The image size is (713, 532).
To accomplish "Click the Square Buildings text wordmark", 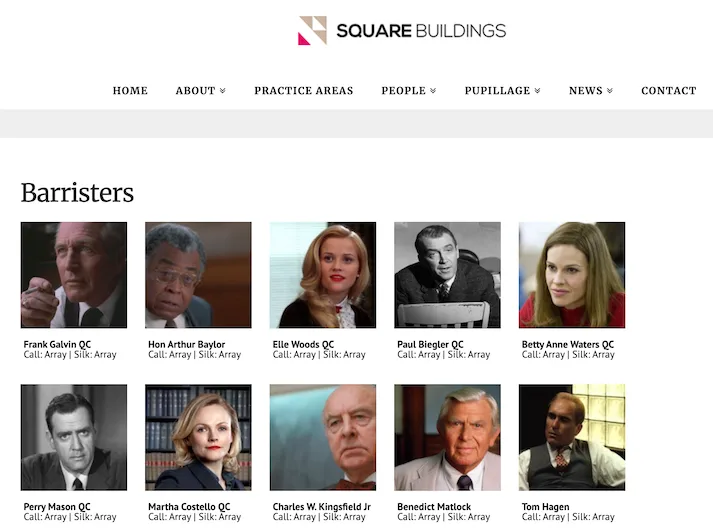I will (421, 31).
